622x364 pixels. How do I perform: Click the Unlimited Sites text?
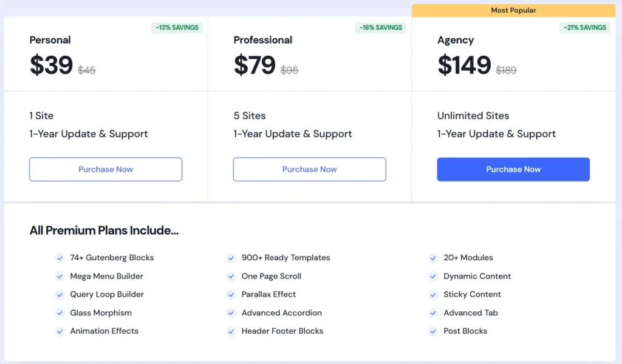pyautogui.click(x=473, y=115)
